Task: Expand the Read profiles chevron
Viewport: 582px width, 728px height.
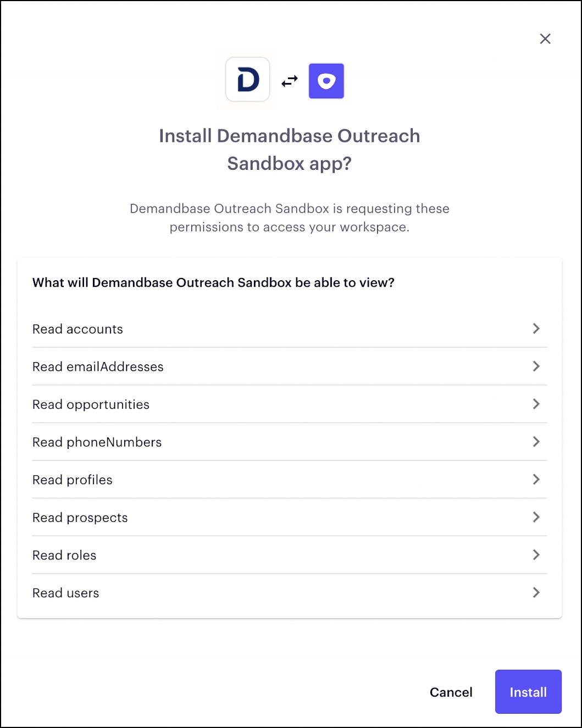Action: pos(536,480)
